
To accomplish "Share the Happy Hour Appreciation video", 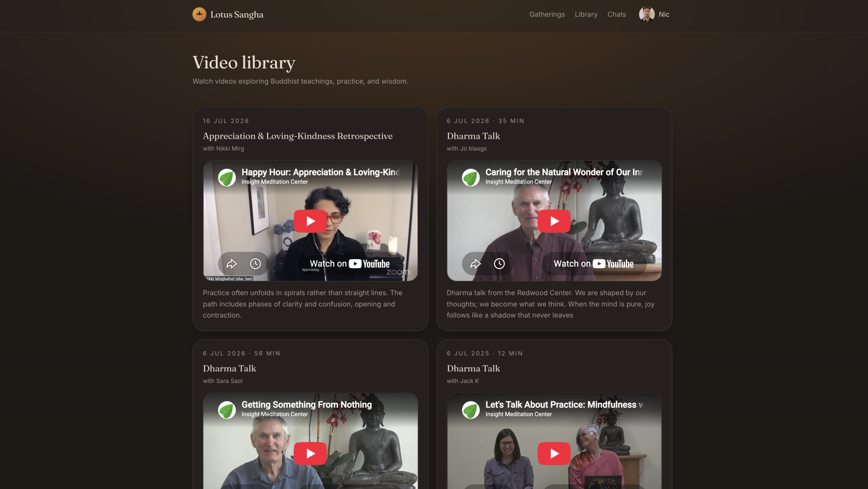I will 232,264.
